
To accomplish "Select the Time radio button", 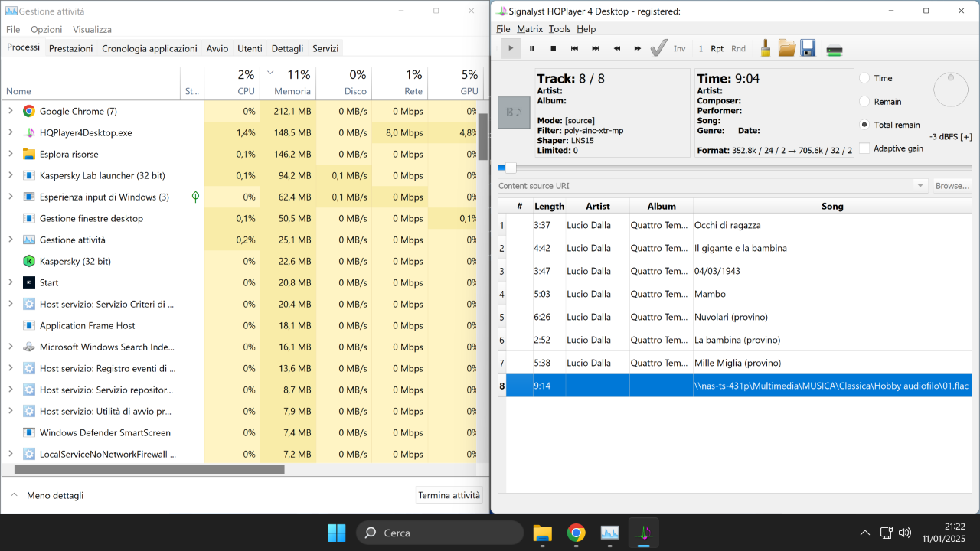I will pyautogui.click(x=864, y=78).
